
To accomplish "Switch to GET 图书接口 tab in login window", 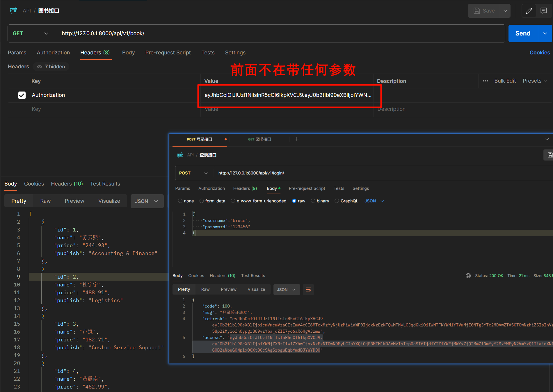I will [259, 139].
